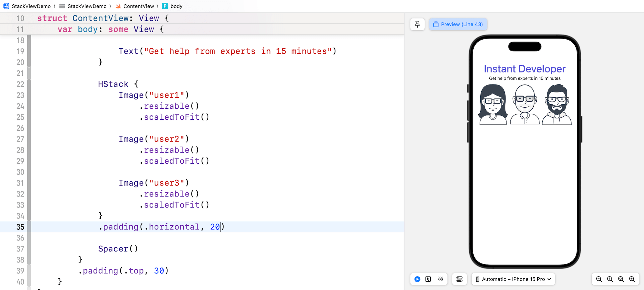Image resolution: width=644 pixels, height=290 pixels.
Task: Open the Automatic – iPhone 15 Pro device menu
Action: point(513,279)
